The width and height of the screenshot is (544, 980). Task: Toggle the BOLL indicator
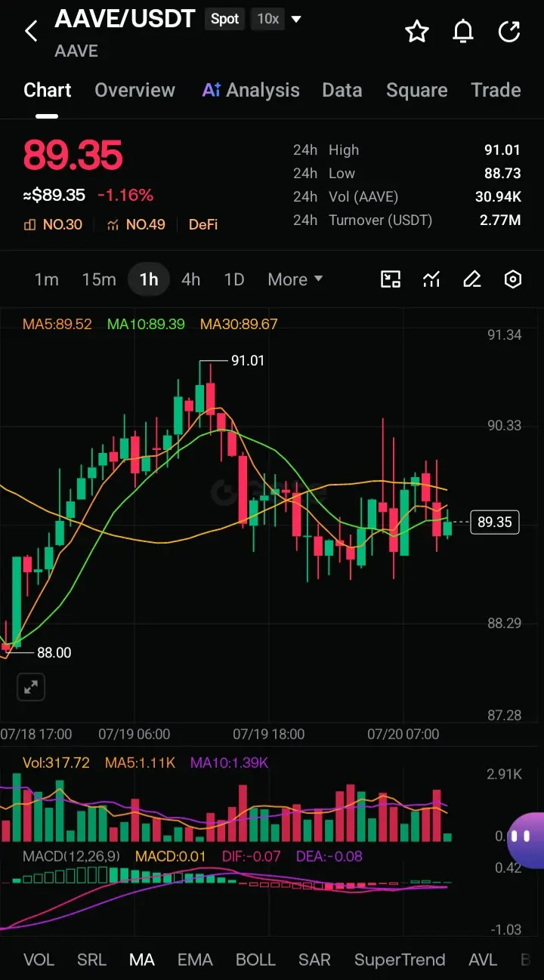point(255,960)
